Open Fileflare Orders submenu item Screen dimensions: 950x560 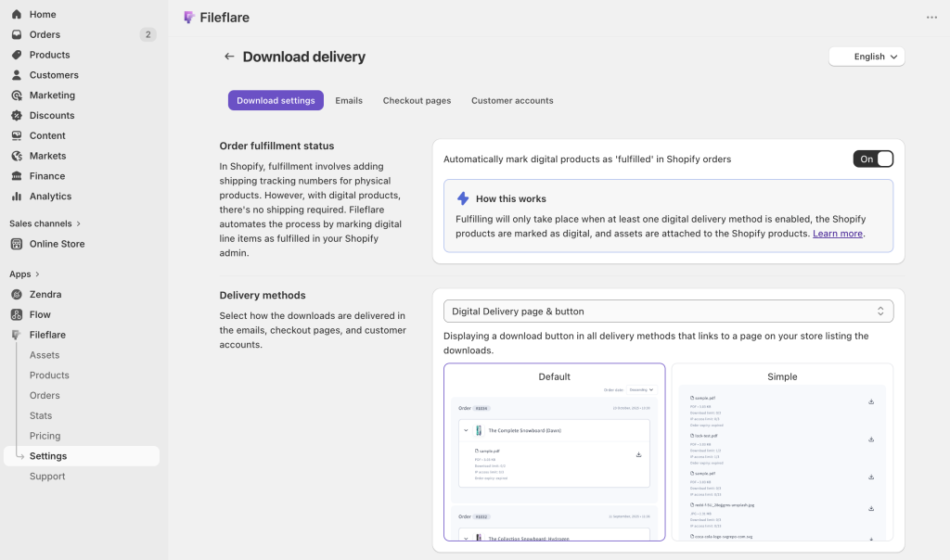(45, 395)
